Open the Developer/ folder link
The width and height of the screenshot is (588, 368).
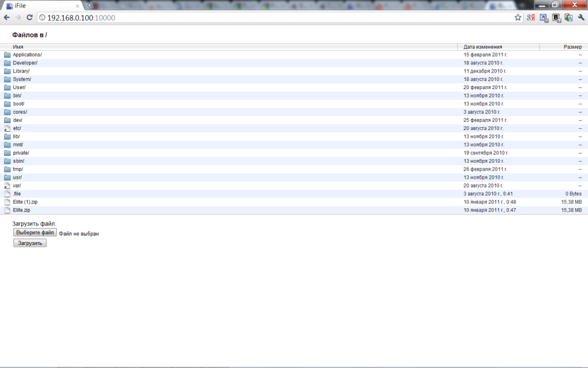pyautogui.click(x=25, y=63)
